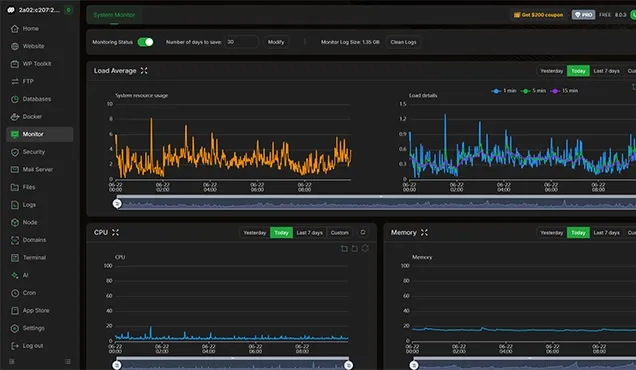
Task: Open the Logs section
Action: click(x=39, y=205)
